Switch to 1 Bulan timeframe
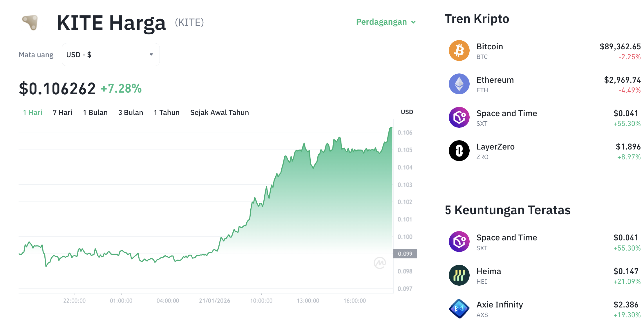Image resolution: width=644 pixels, height=324 pixels. click(95, 112)
